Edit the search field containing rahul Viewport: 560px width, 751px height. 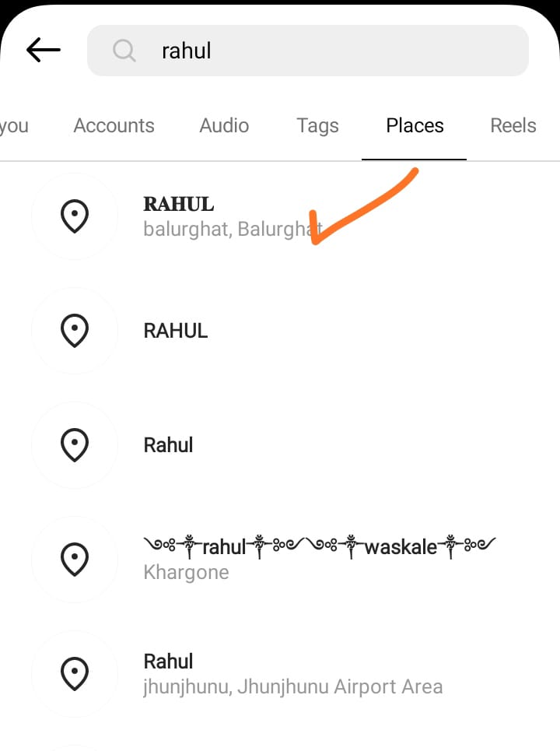pyautogui.click(x=308, y=51)
